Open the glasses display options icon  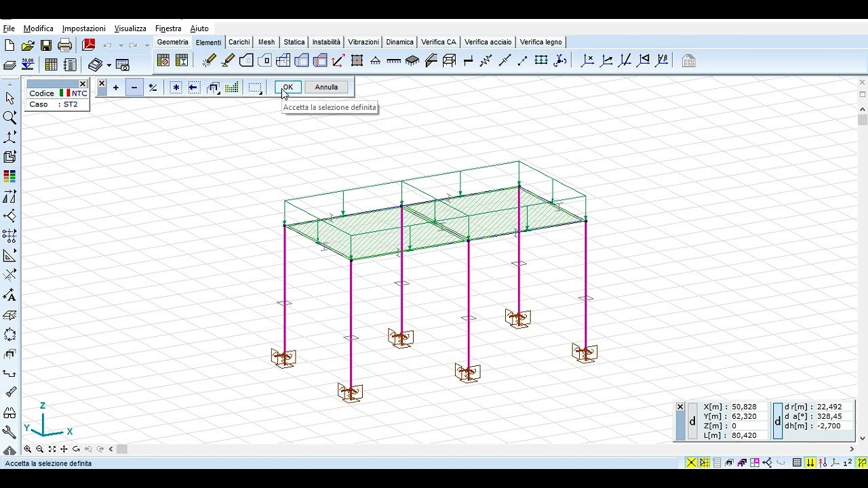[9, 412]
